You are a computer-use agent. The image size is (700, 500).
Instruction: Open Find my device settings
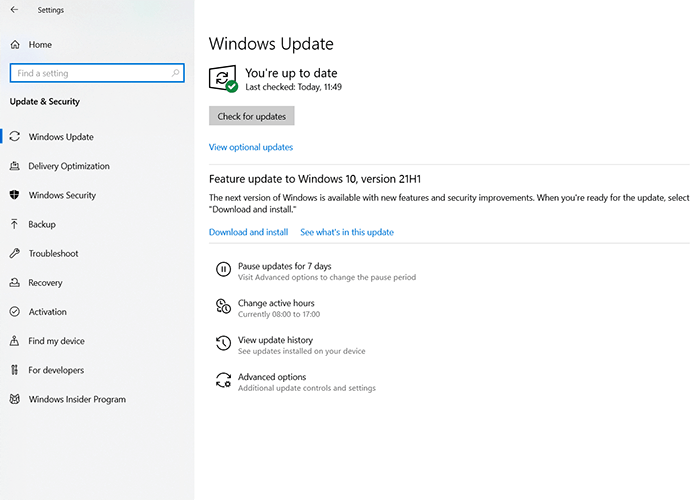pyautogui.click(x=56, y=341)
